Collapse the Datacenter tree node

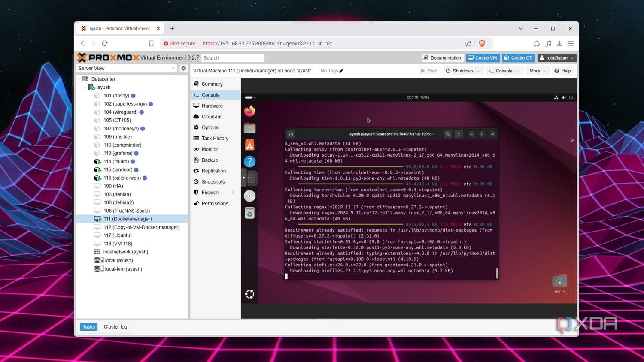pyautogui.click(x=80, y=79)
